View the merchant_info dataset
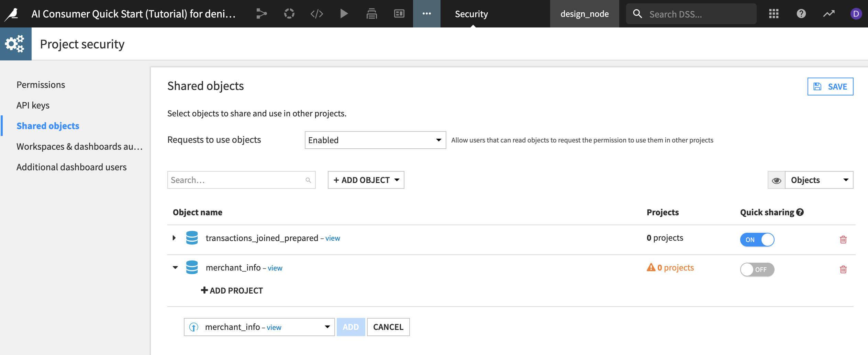The width and height of the screenshot is (868, 355). tap(275, 268)
